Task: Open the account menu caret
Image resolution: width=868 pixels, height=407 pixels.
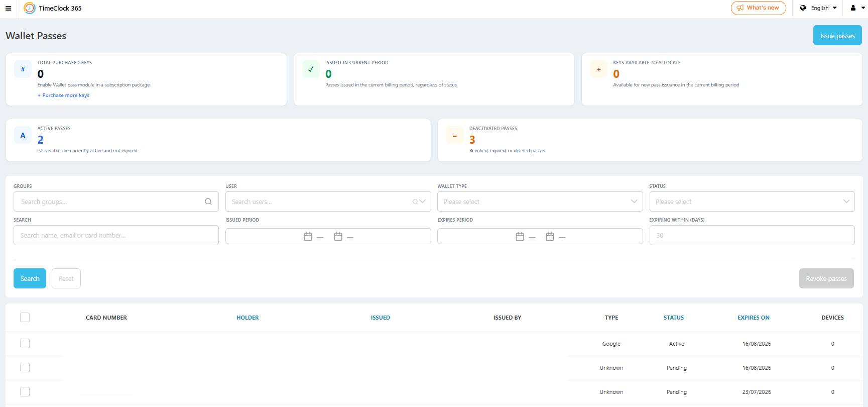Action: [x=863, y=8]
